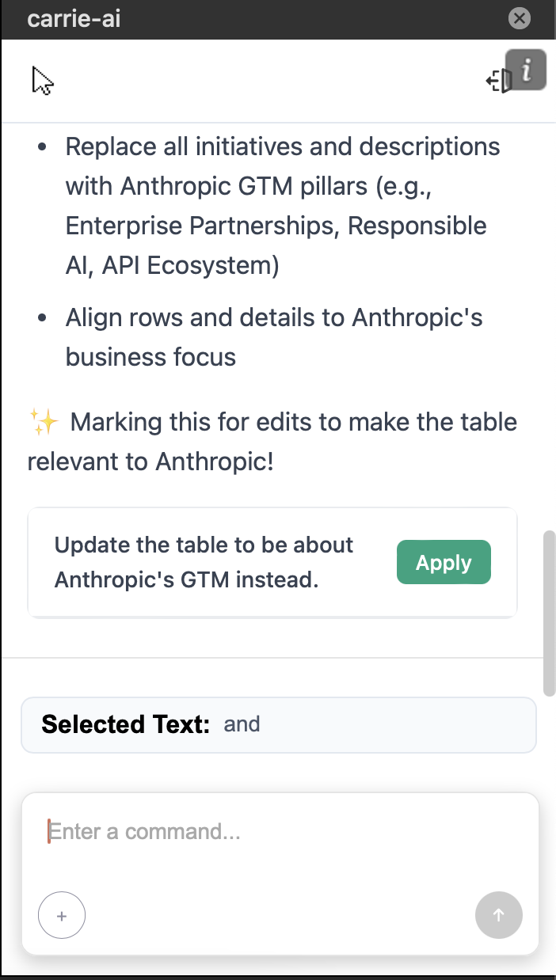Click the send arrow button
The image size is (556, 980).
click(499, 915)
